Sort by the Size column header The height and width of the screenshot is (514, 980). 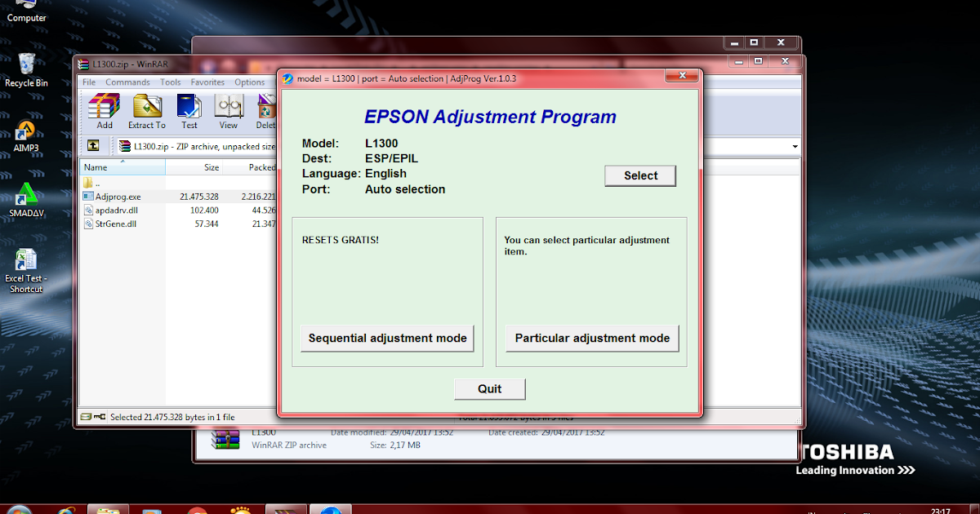pyautogui.click(x=194, y=167)
